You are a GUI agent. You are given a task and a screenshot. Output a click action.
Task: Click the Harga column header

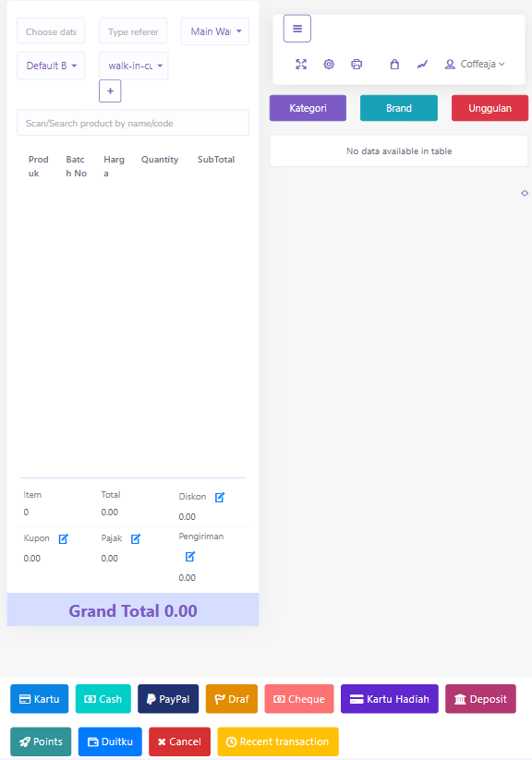[x=114, y=166]
